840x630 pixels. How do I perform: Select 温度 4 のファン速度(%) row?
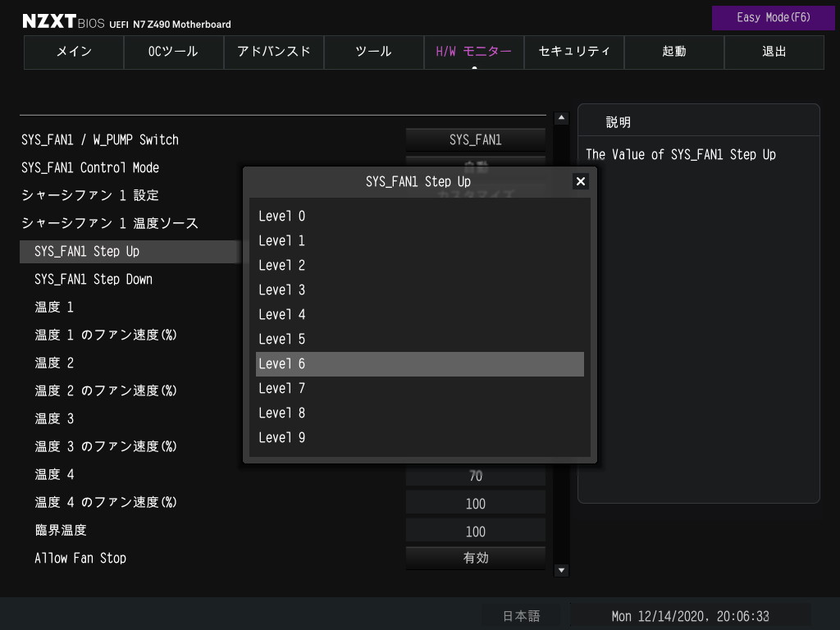pos(106,503)
